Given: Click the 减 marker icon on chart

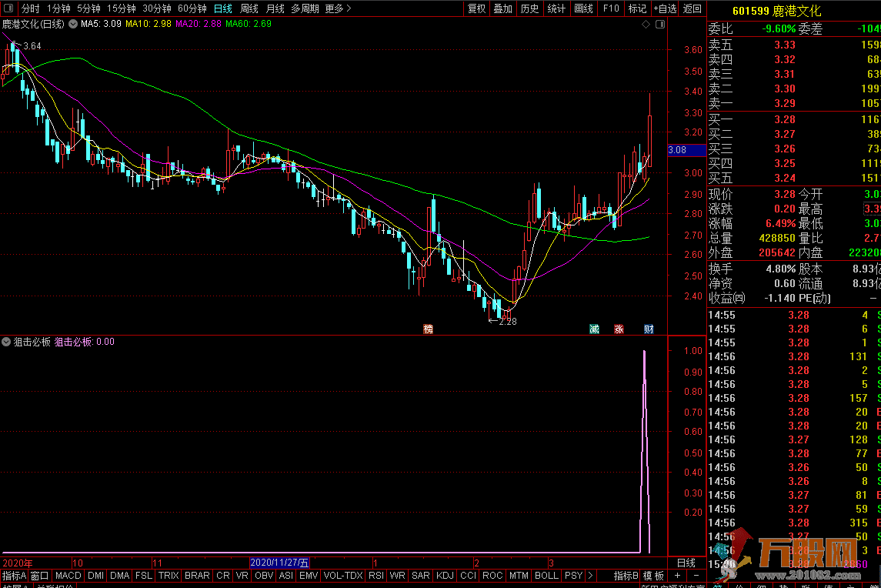Looking at the screenshot, I should (x=594, y=329).
